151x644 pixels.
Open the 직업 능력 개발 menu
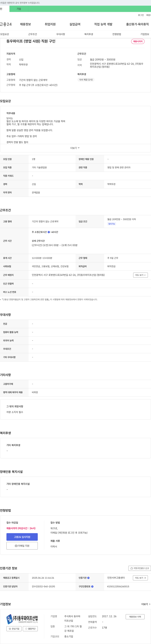[103, 24]
